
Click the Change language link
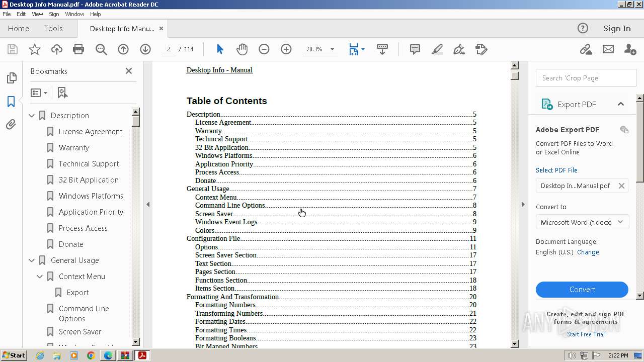coord(588,252)
